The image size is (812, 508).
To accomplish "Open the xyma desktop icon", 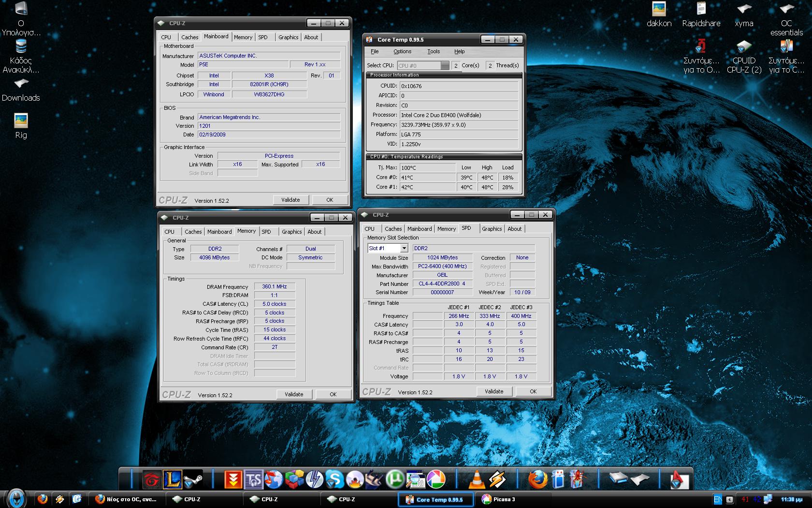I will coord(744,15).
